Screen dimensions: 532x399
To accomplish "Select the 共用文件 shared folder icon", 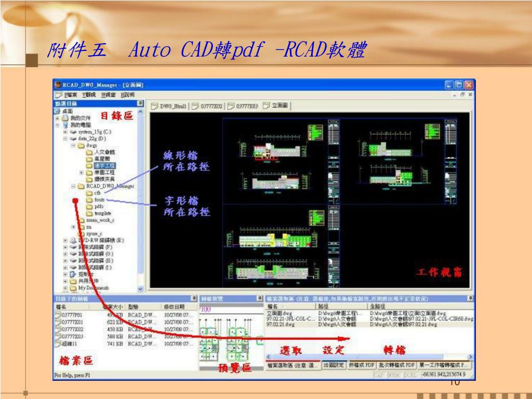I will [x=73, y=281].
